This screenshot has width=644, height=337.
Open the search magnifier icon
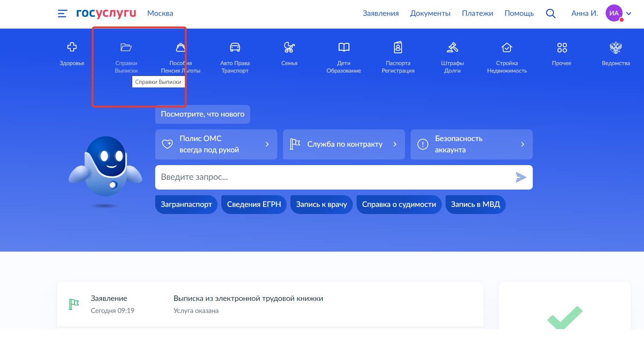551,14
